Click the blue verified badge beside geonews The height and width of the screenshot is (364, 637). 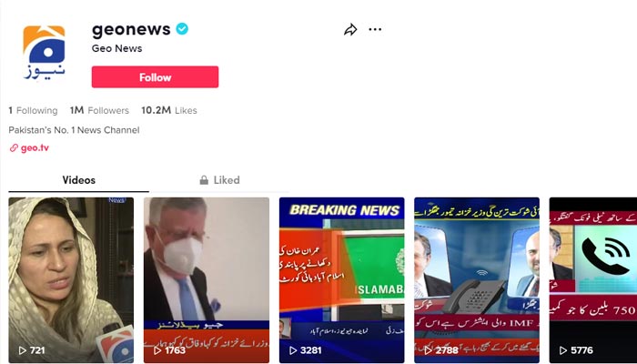tap(182, 29)
